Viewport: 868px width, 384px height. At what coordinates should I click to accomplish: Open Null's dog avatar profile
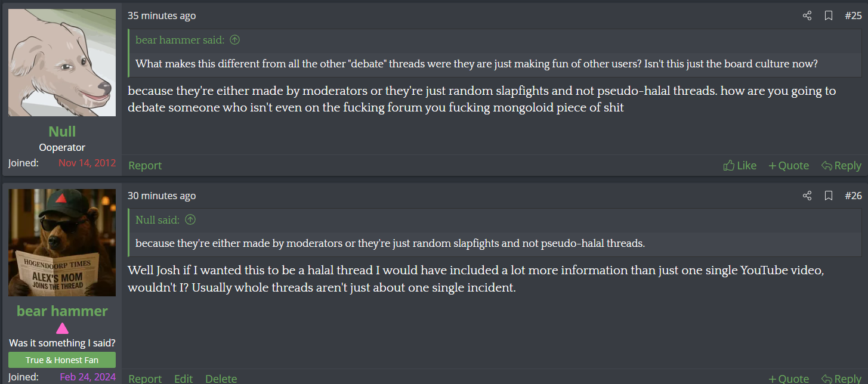click(x=62, y=63)
